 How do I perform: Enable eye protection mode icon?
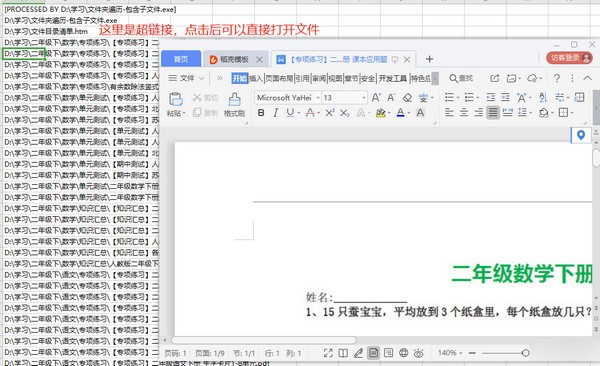419,353
